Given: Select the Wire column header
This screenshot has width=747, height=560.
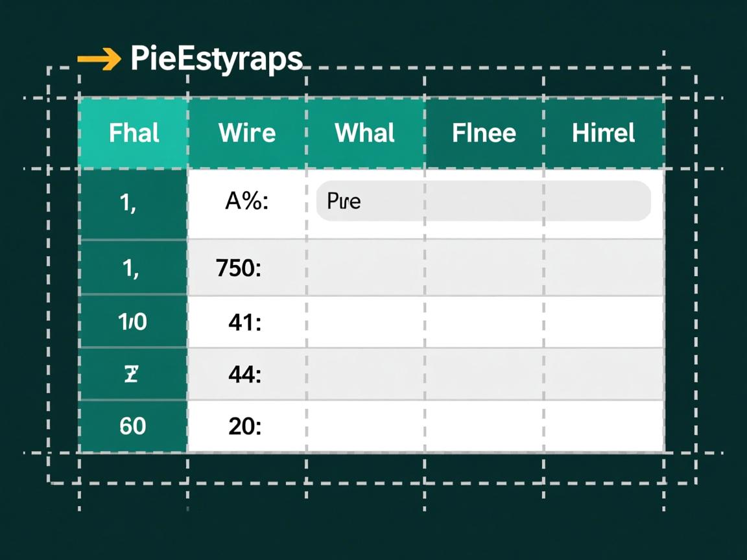Looking at the screenshot, I should 247,134.
